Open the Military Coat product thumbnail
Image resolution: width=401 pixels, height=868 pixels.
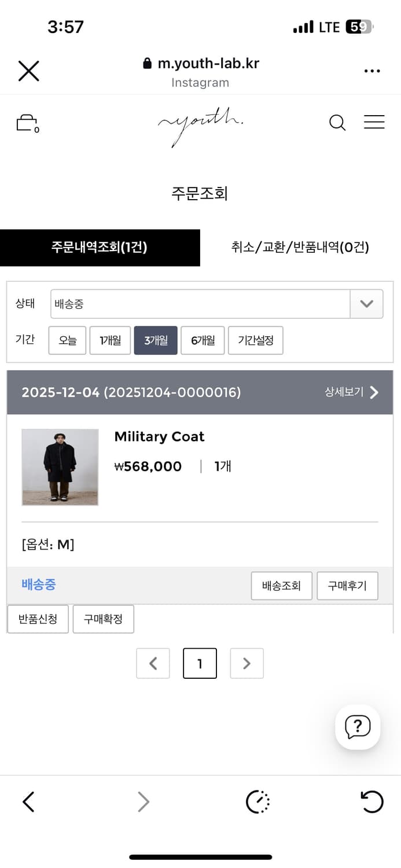pyautogui.click(x=60, y=466)
